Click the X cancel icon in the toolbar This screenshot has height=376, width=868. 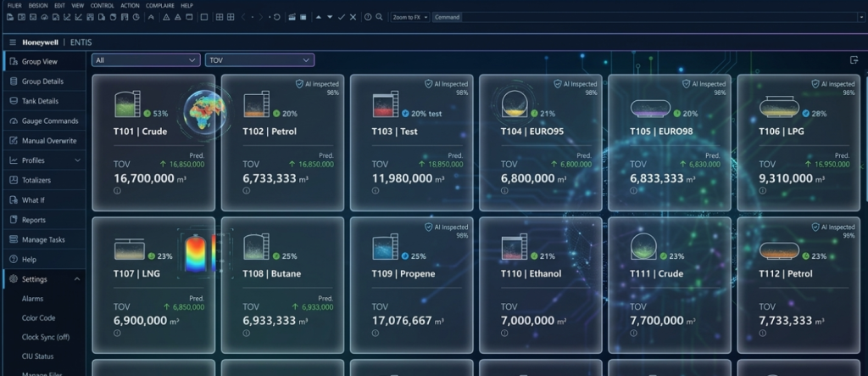pyautogui.click(x=353, y=17)
